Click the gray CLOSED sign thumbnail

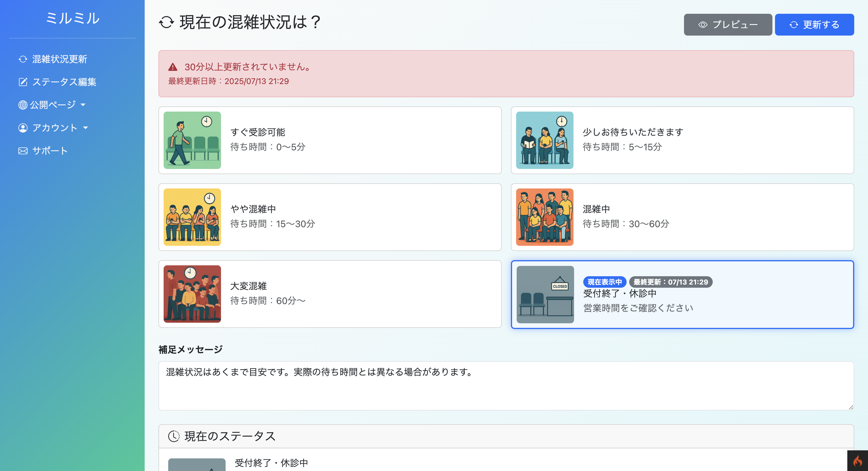point(546,295)
